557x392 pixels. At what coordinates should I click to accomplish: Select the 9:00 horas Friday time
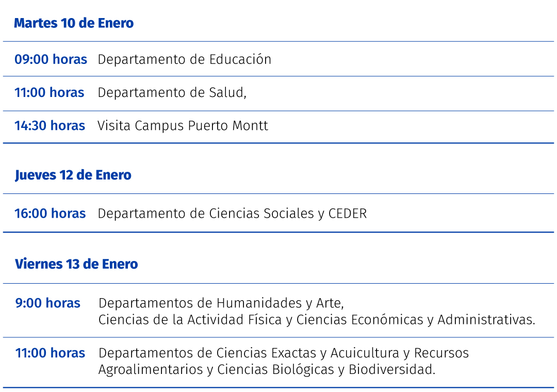coord(48,303)
